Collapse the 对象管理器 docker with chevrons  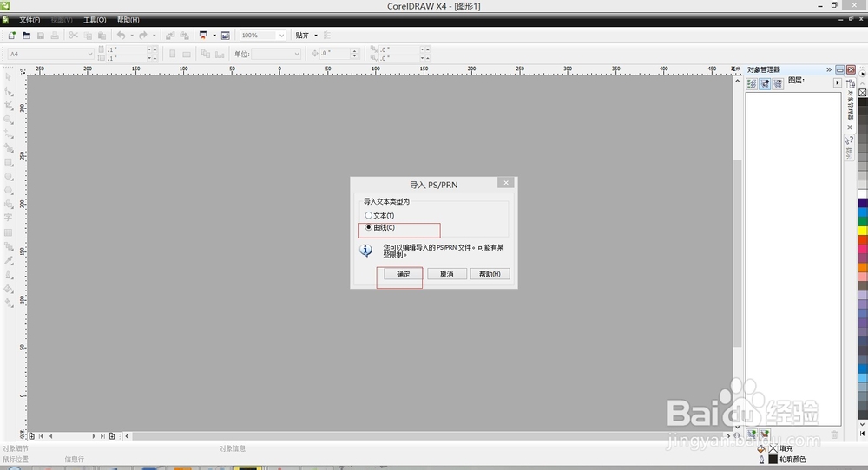829,69
